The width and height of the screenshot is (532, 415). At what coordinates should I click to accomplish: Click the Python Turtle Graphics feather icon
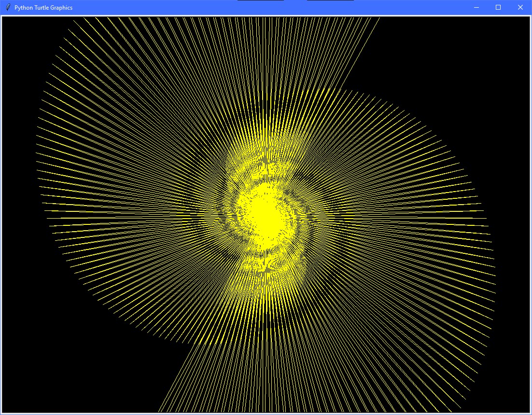pyautogui.click(x=8, y=7)
